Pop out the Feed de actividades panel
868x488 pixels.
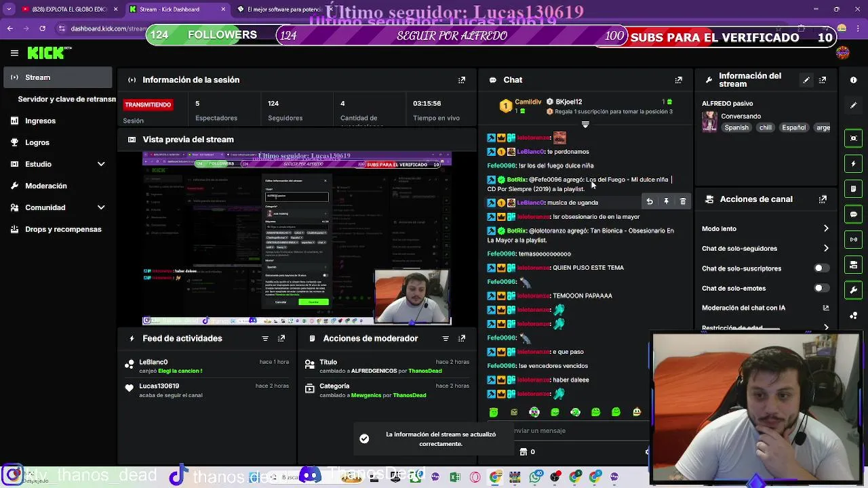[281, 338]
